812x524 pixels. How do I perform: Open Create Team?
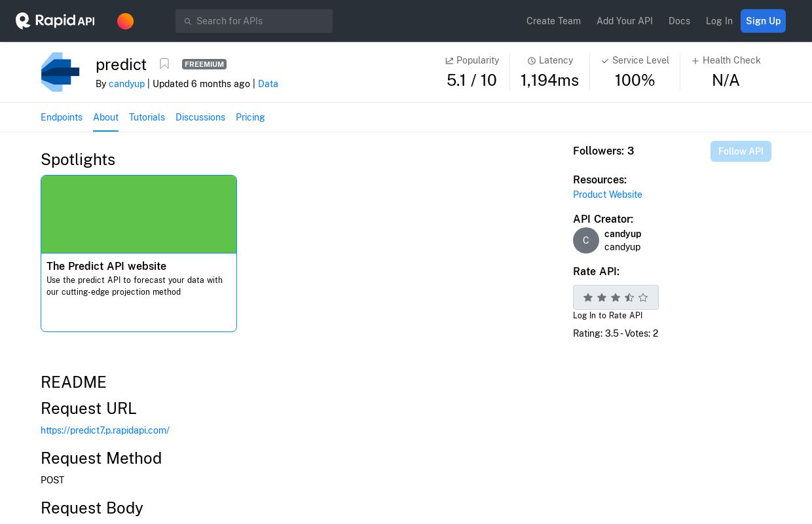[x=553, y=21]
